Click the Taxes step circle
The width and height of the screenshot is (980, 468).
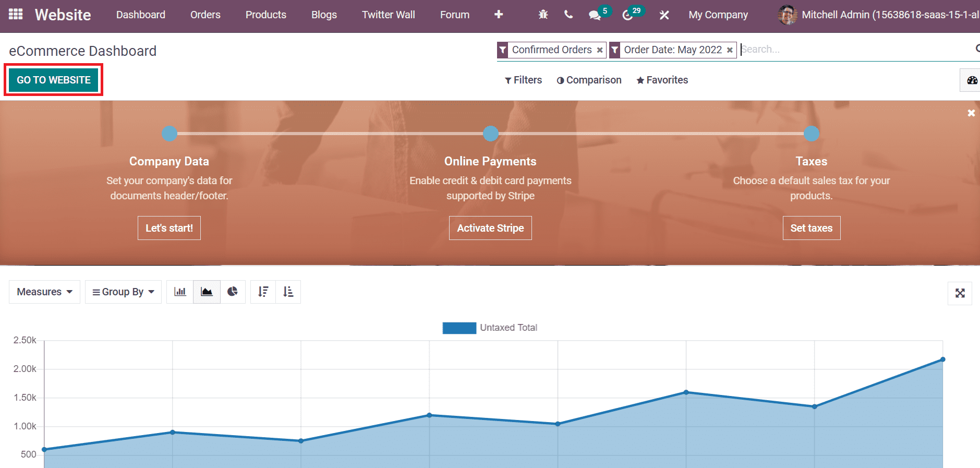point(812,134)
